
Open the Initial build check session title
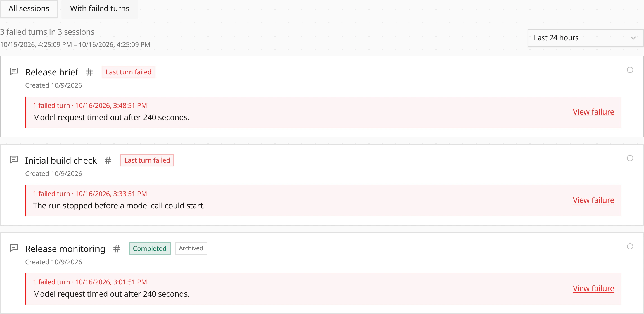coord(61,161)
